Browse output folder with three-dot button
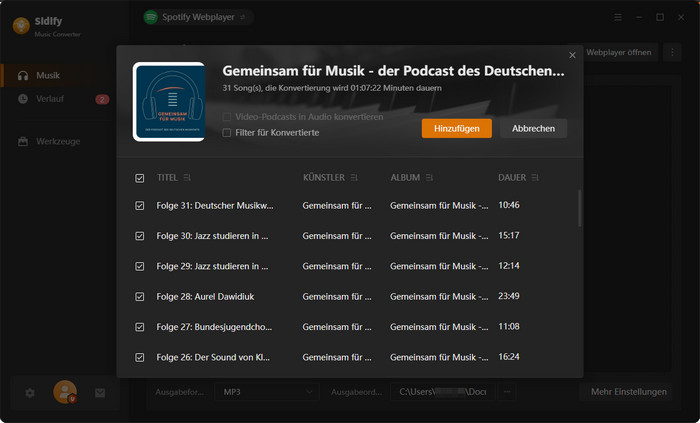 (507, 392)
